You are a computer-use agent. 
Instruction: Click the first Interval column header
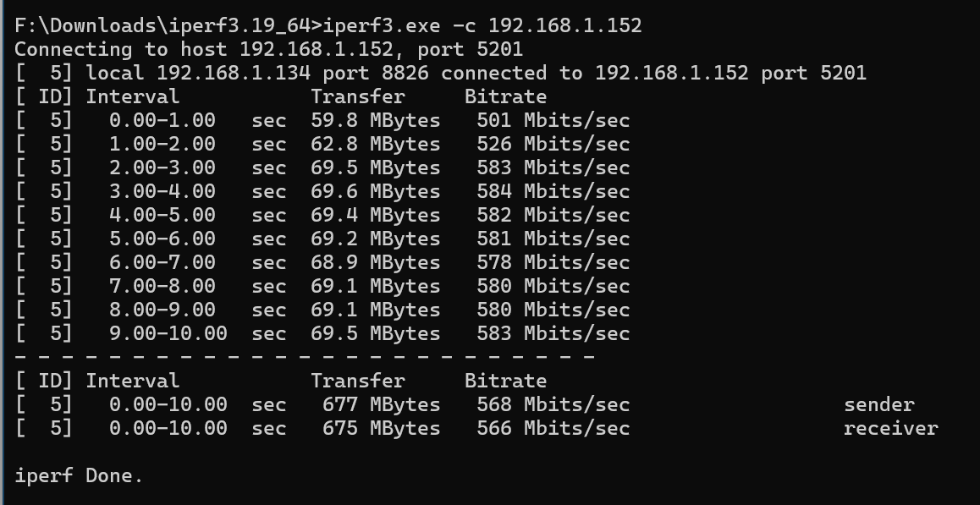pyautogui.click(x=133, y=97)
